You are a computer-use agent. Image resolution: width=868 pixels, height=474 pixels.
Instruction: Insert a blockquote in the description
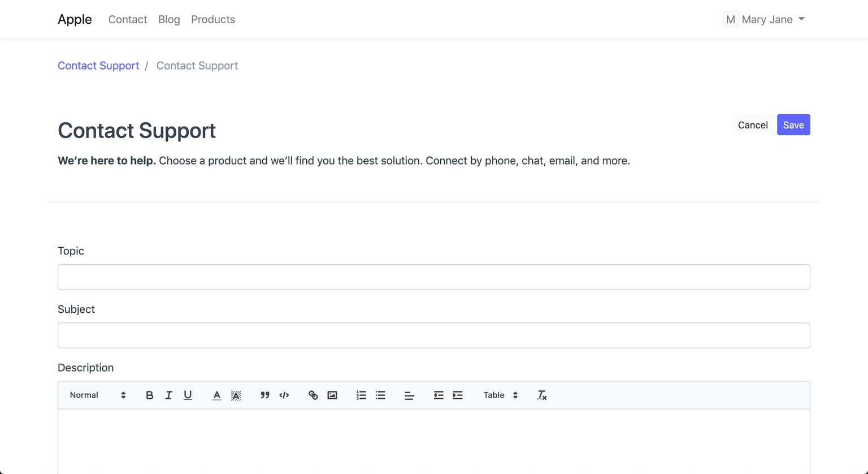(264, 395)
